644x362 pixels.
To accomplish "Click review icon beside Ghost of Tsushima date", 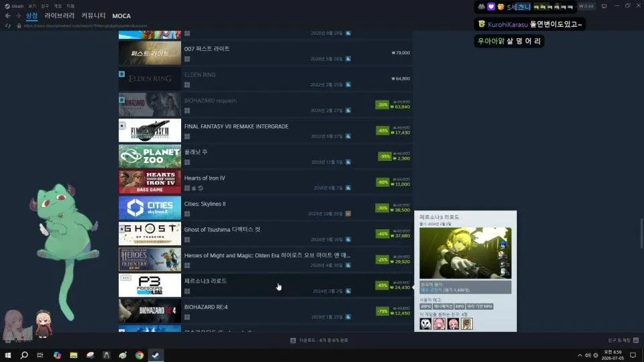I will [348, 239].
